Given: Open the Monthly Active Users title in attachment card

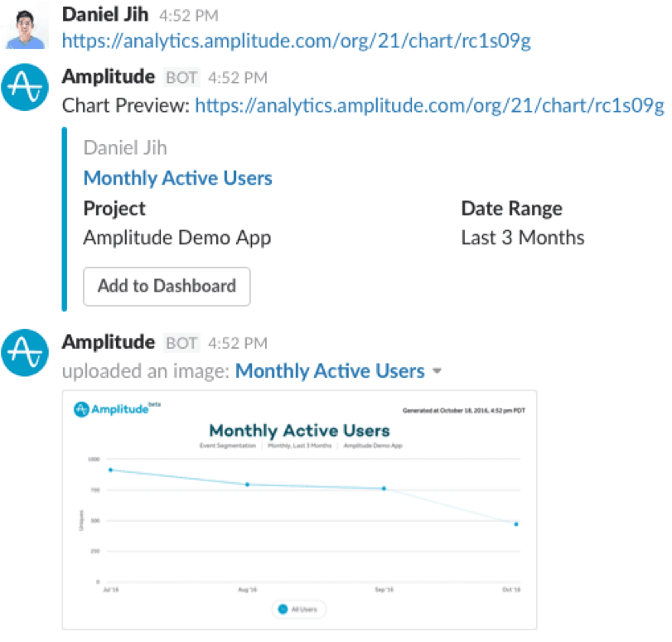Looking at the screenshot, I should [177, 178].
